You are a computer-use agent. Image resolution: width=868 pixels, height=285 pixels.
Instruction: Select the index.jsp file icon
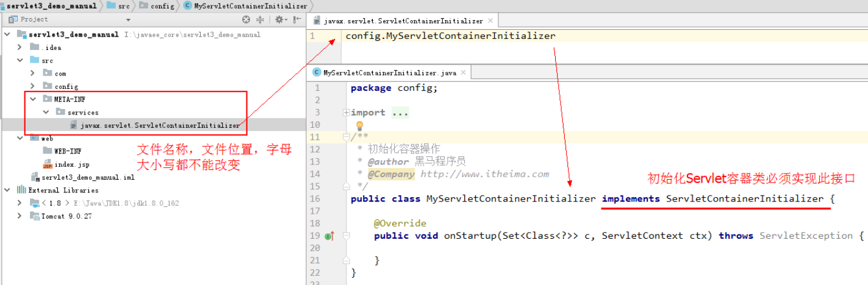coord(48,164)
